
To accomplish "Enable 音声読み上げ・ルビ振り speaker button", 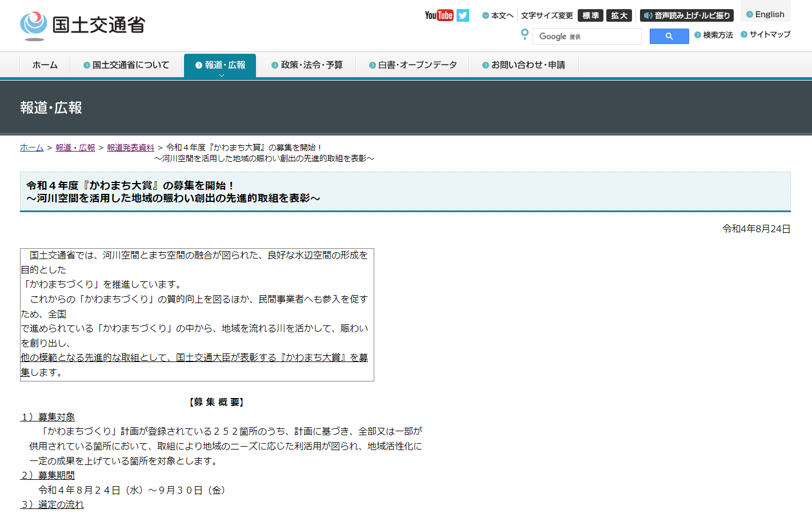I will 687,15.
